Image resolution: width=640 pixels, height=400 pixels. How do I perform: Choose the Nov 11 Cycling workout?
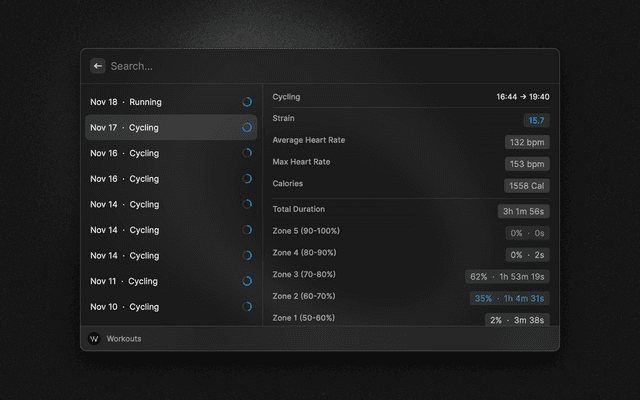[160, 281]
